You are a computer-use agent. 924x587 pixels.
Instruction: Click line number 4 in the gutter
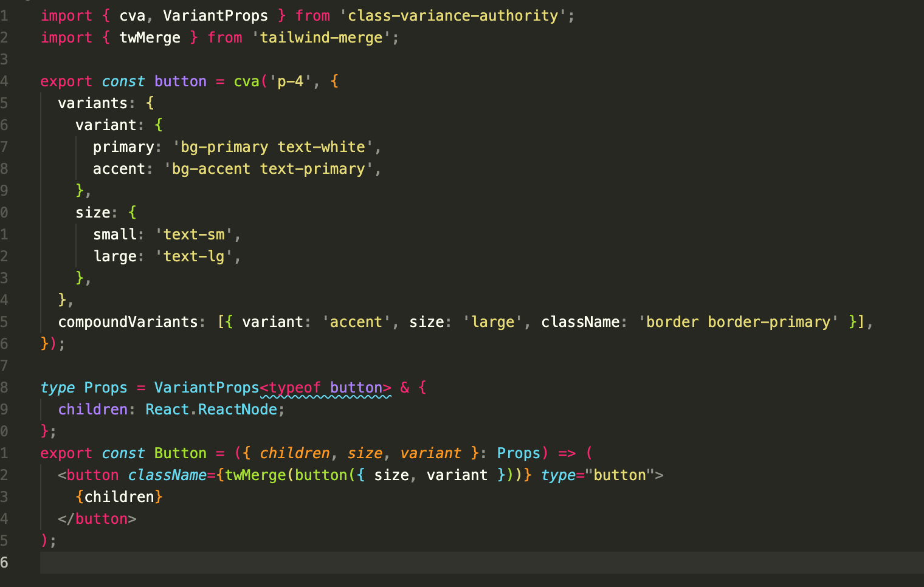pyautogui.click(x=5, y=81)
